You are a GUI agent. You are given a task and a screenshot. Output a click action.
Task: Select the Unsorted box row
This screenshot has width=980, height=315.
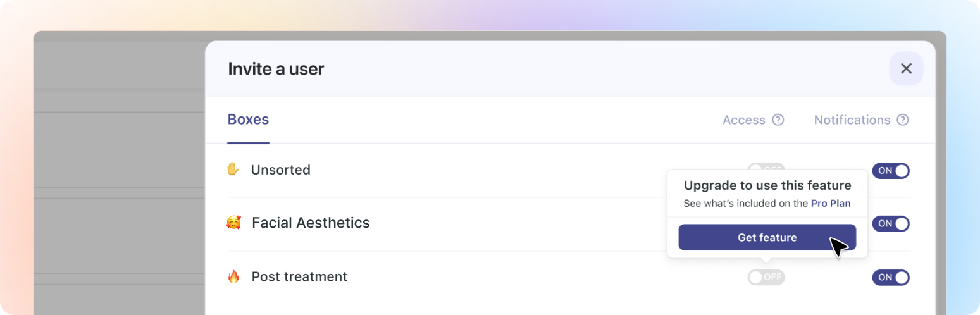(x=280, y=170)
